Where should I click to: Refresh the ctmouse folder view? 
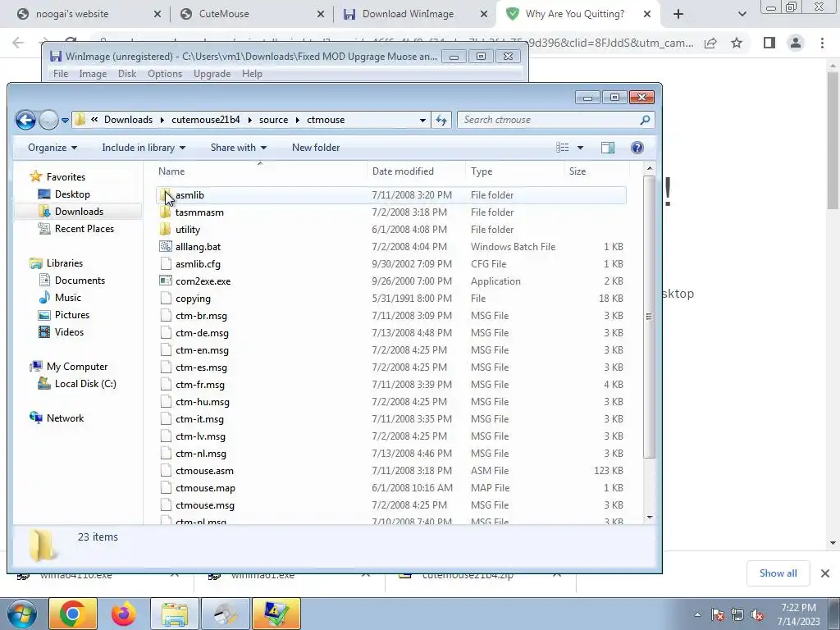(x=441, y=120)
